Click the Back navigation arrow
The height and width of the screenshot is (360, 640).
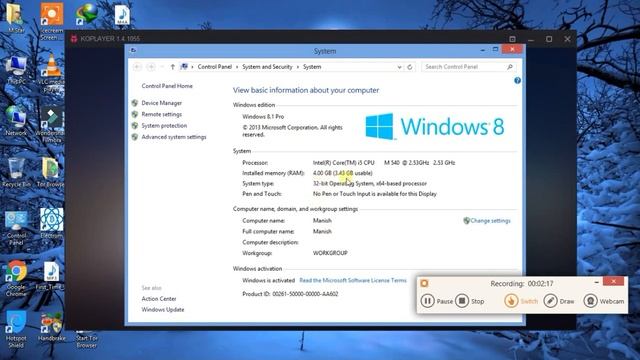138,67
